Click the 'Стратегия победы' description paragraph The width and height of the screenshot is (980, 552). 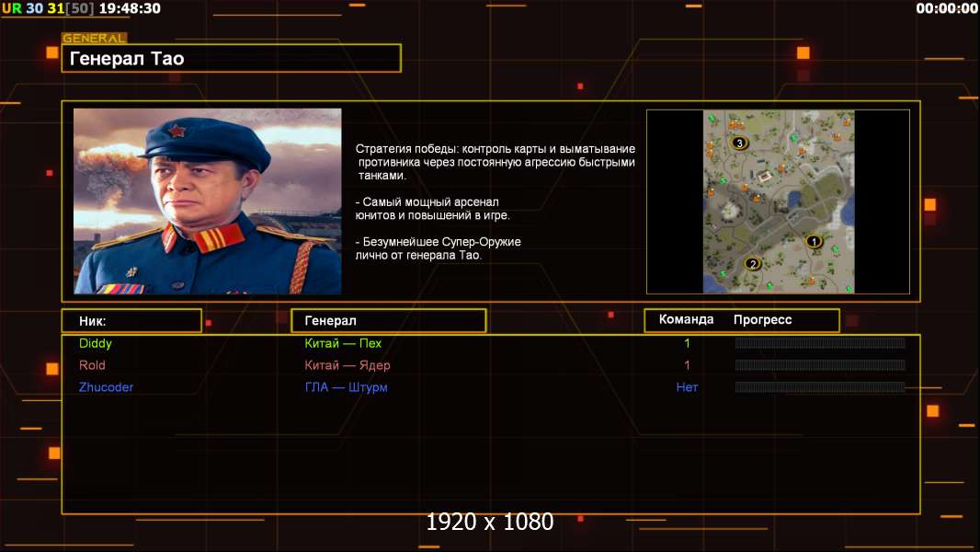pyautogui.click(x=495, y=162)
